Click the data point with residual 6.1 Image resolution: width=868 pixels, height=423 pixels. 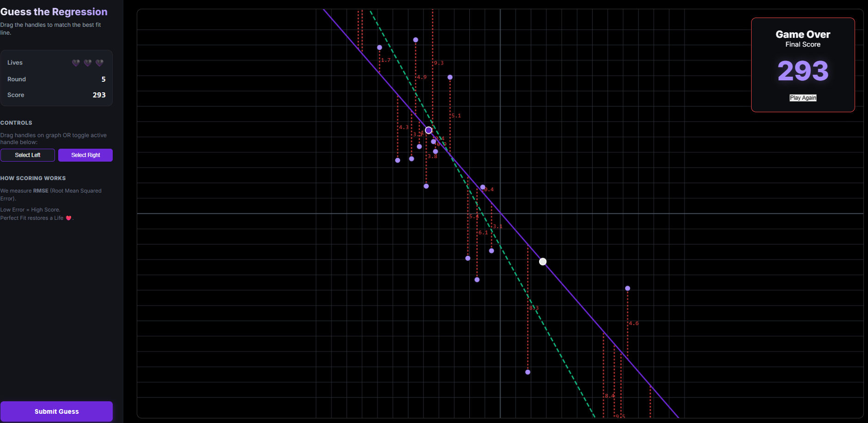[477, 280]
